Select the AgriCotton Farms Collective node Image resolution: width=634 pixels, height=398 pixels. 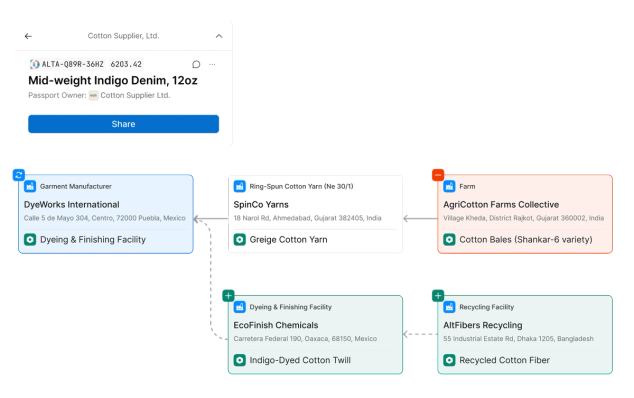pos(525,214)
